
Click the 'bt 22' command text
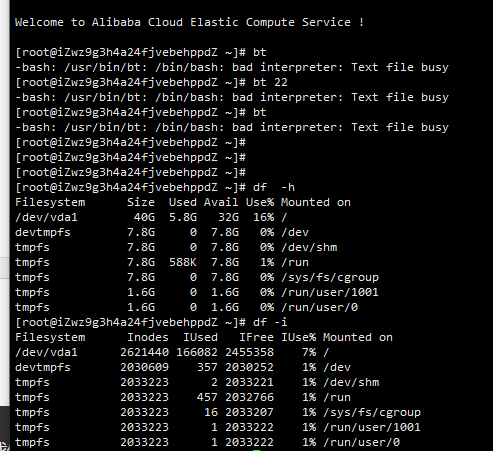270,82
